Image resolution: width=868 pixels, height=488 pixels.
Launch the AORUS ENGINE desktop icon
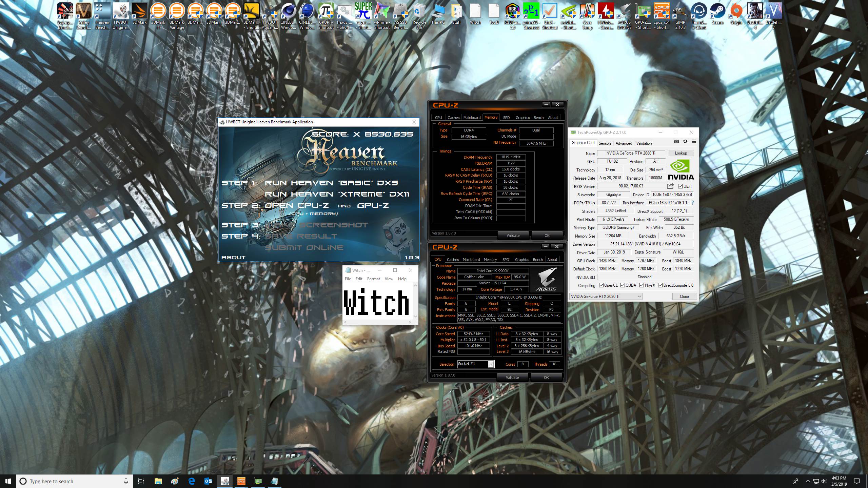[x=624, y=16]
